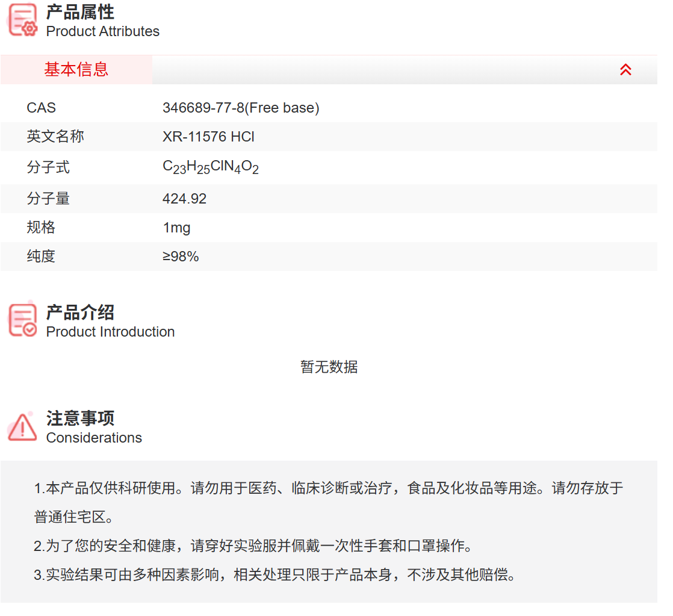This screenshot has height=616, width=673.
Task: Click the Product Attributes heading
Action: (102, 31)
